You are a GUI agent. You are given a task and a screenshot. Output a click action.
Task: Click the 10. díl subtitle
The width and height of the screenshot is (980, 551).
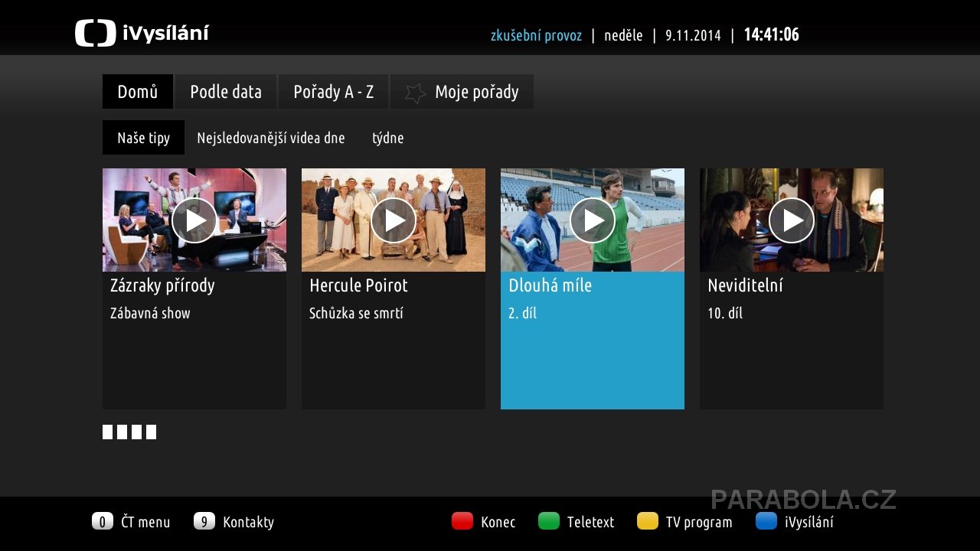tap(725, 313)
